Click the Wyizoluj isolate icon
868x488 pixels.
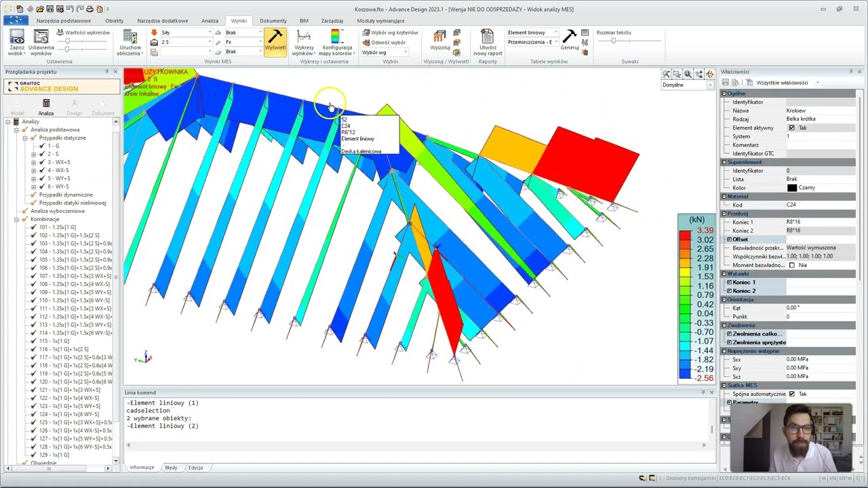pyautogui.click(x=440, y=37)
